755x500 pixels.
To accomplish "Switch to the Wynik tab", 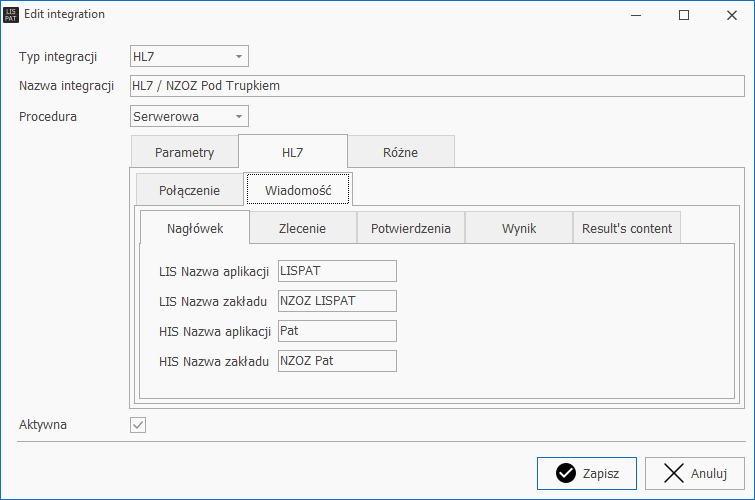I will pos(518,228).
